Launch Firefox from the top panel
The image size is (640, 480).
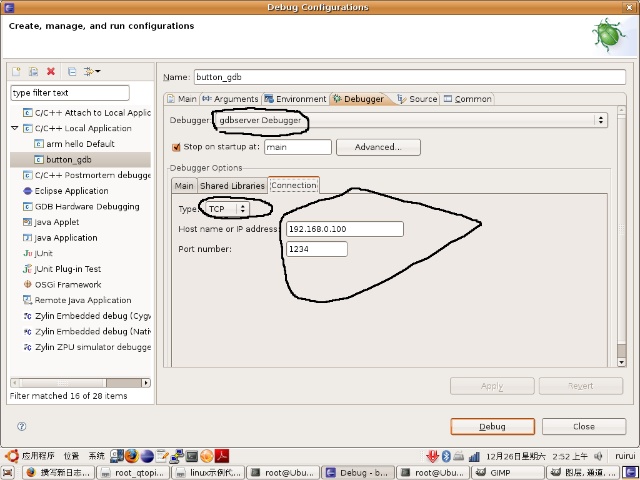(x=131, y=456)
